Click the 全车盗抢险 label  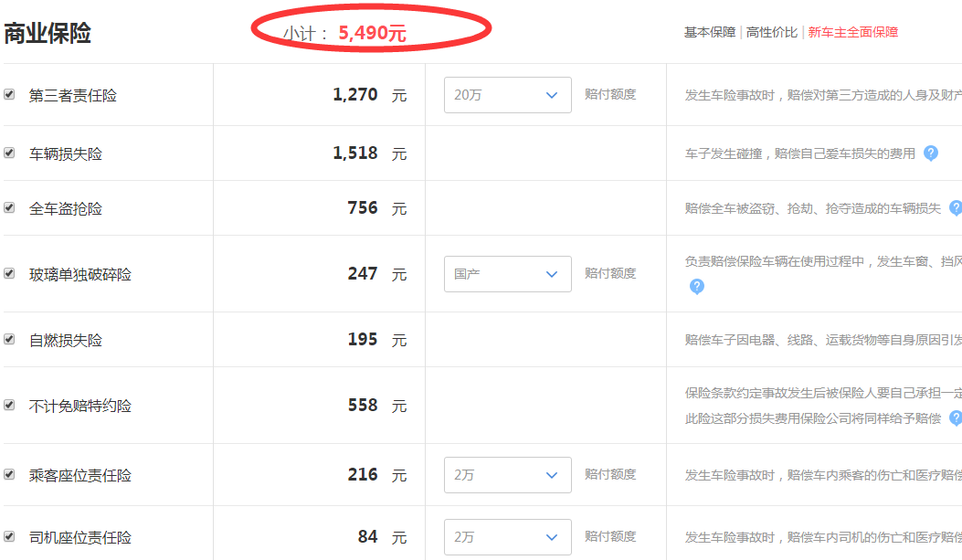(x=66, y=209)
